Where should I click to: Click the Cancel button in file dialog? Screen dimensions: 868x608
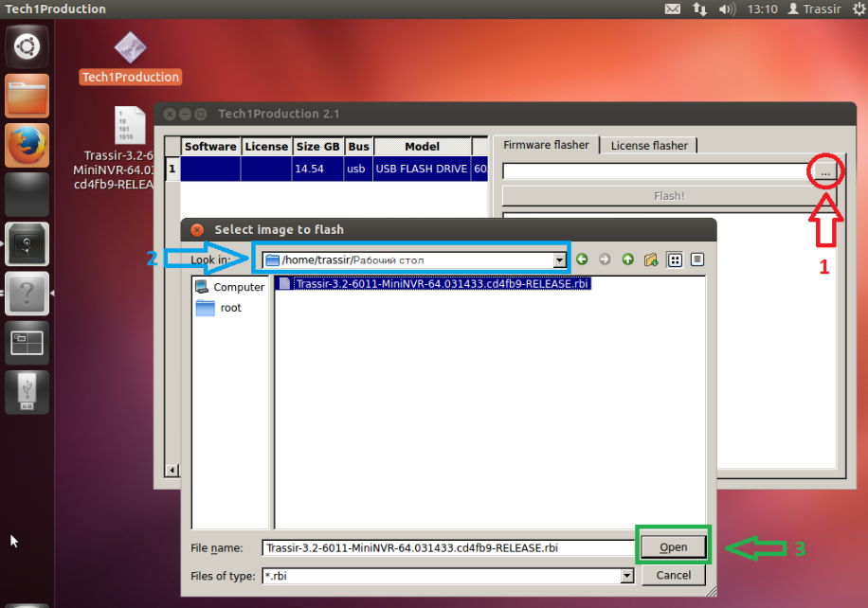[x=673, y=576]
